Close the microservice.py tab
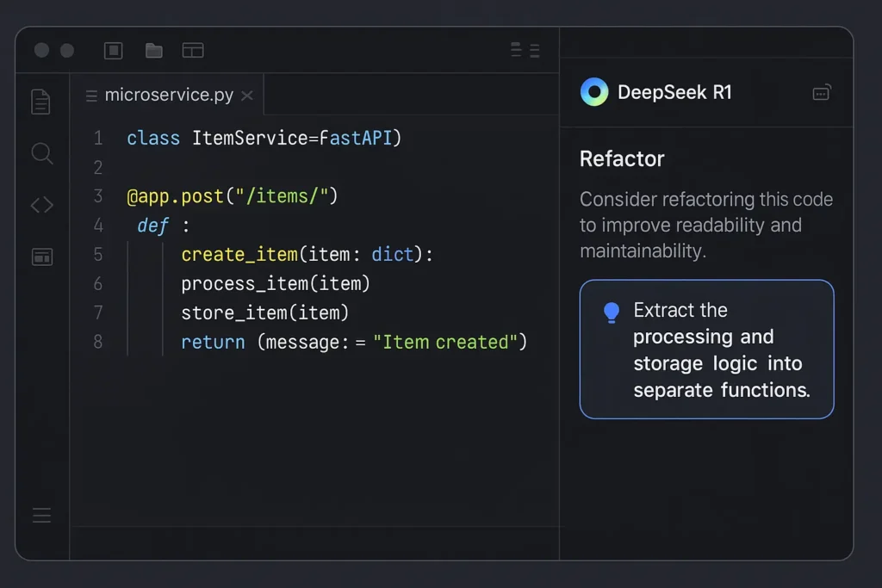 point(247,96)
